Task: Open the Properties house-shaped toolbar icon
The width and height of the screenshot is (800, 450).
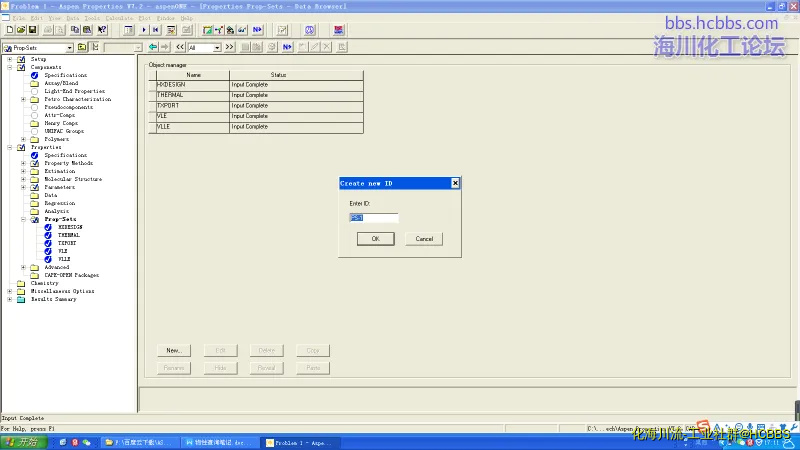Action: point(231,30)
